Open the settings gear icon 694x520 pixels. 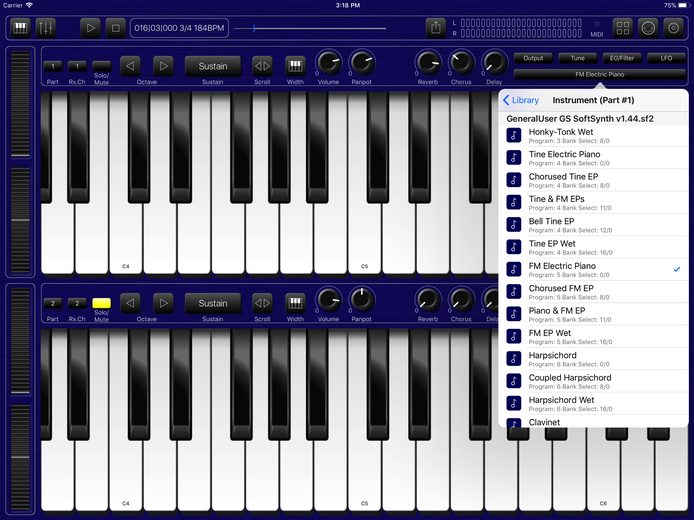tap(673, 28)
